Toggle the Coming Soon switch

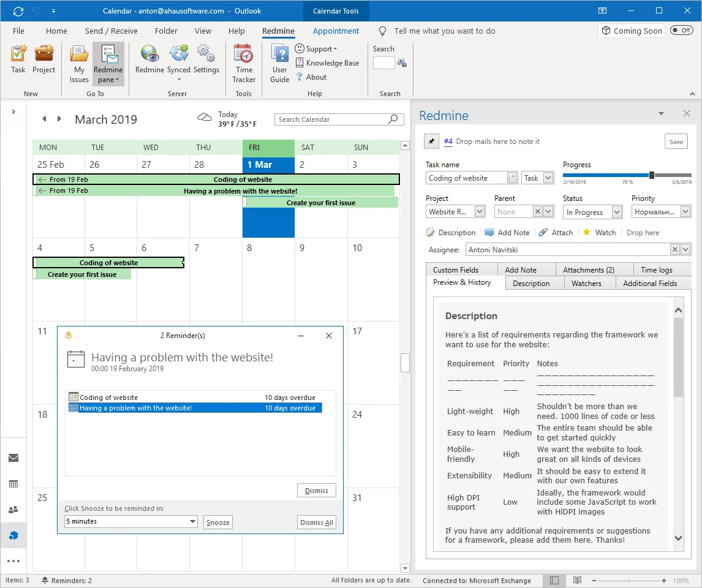click(681, 31)
